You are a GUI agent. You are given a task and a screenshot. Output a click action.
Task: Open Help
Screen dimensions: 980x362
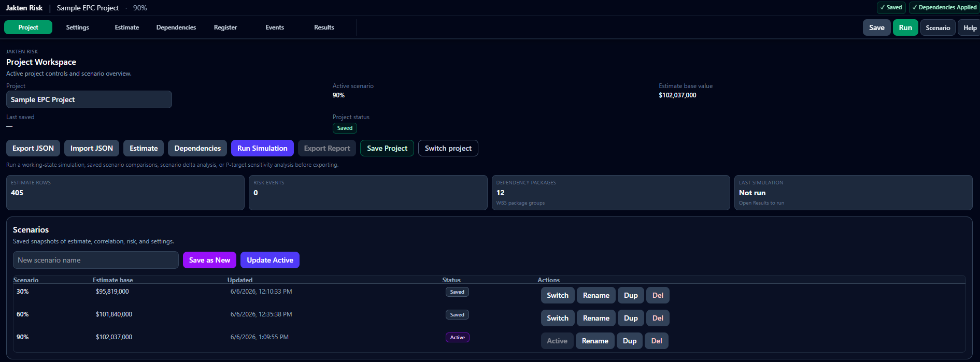tap(970, 27)
